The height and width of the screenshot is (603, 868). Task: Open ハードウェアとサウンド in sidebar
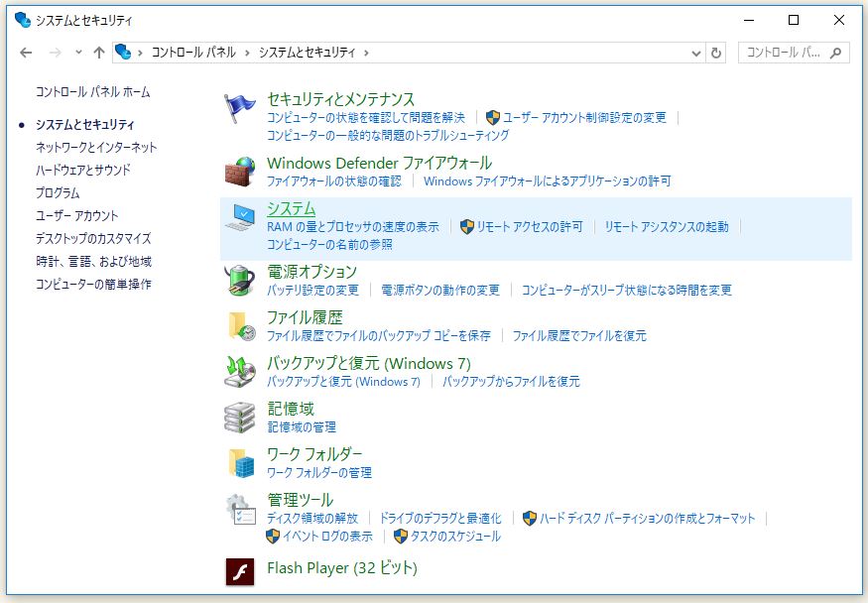[83, 170]
